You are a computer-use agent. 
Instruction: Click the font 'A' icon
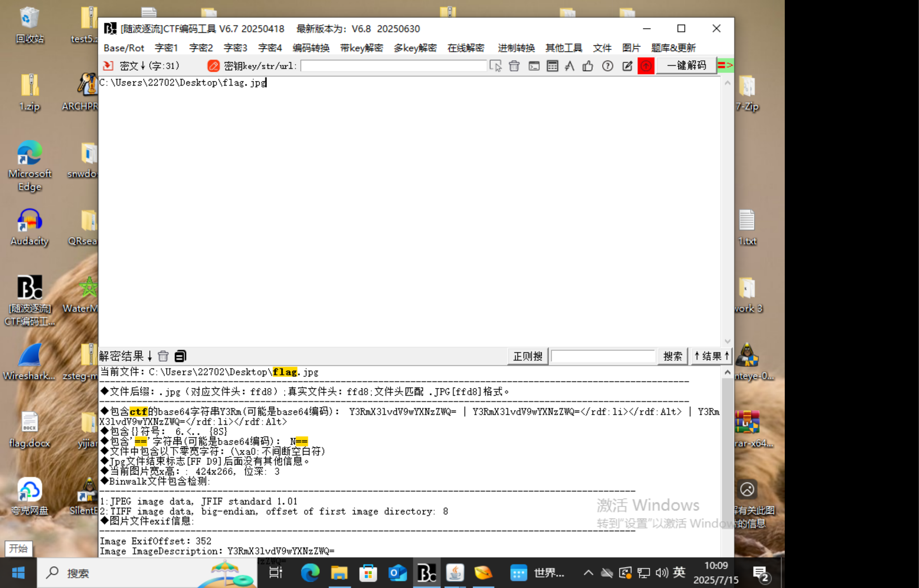(570, 66)
